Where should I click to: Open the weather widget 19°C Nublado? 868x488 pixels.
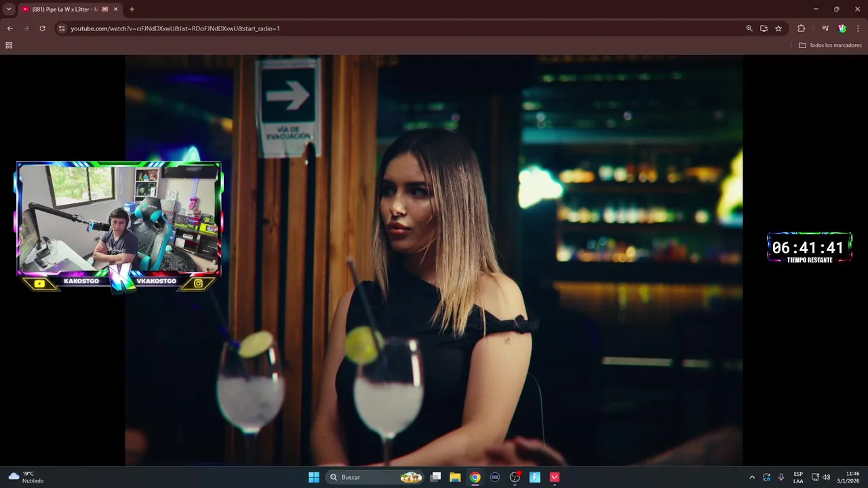click(26, 477)
